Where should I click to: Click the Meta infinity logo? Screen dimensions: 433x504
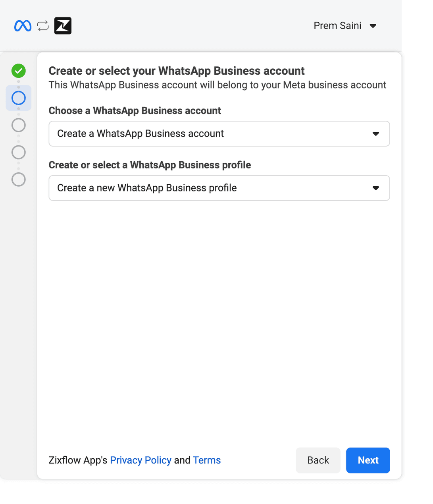tap(23, 26)
